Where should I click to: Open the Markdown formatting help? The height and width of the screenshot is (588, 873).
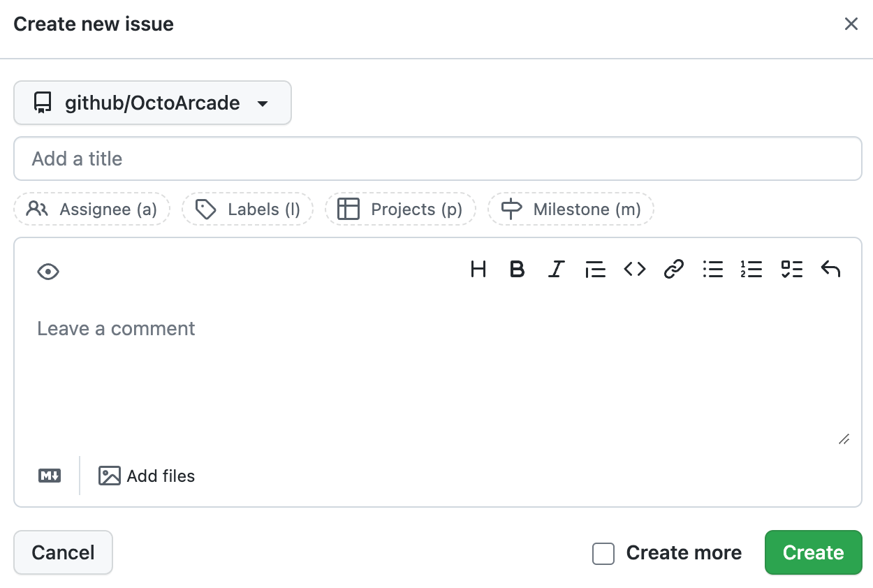[x=48, y=476]
